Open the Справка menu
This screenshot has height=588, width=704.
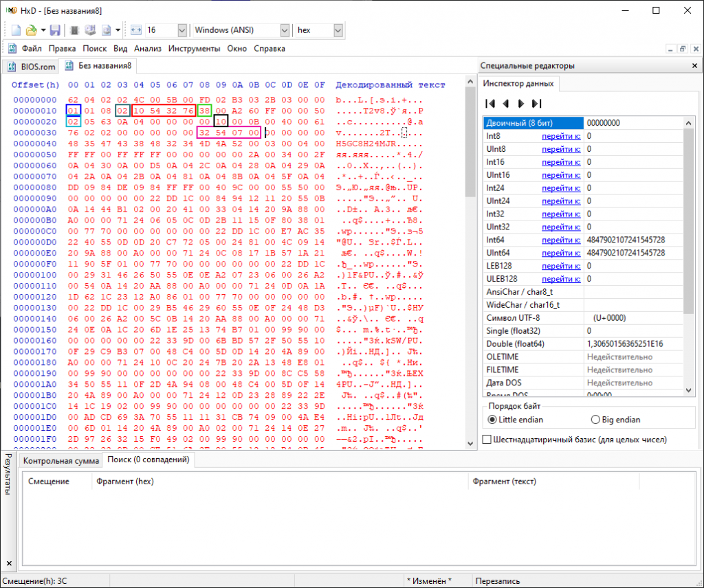pyautogui.click(x=269, y=49)
